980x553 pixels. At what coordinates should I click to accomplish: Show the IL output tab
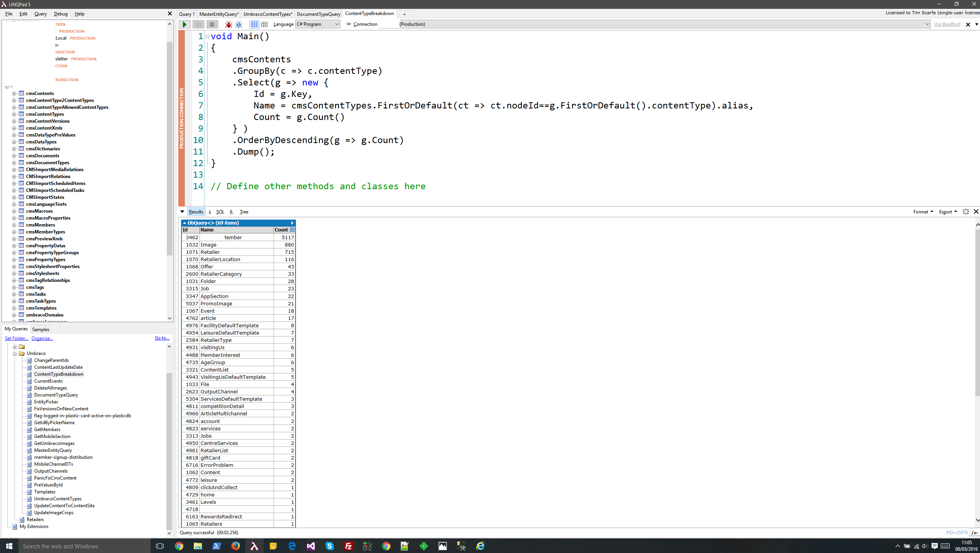231,212
